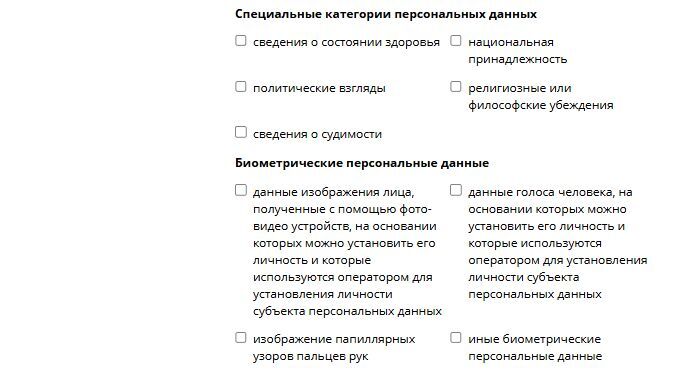Click the label text 'сведения о судимости'
This screenshot has height=375, width=680.
317,134
